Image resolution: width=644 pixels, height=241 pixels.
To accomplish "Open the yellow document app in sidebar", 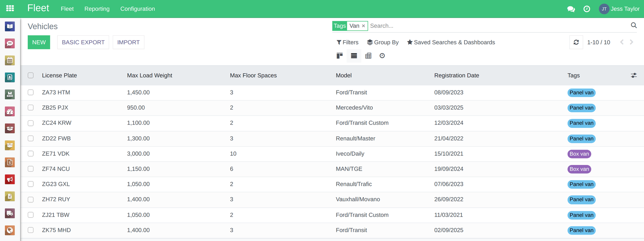I will tap(10, 196).
